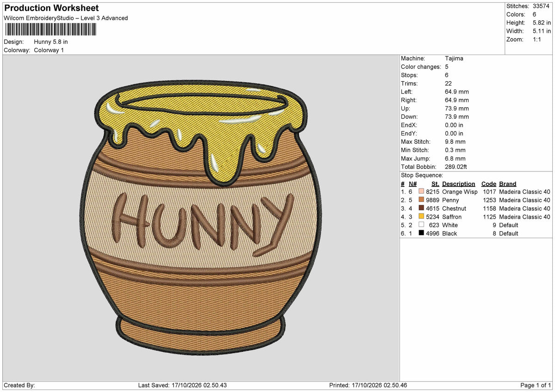Click the Up value 73.9 mm
Image resolution: width=555 pixels, height=392 pixels.
[457, 109]
